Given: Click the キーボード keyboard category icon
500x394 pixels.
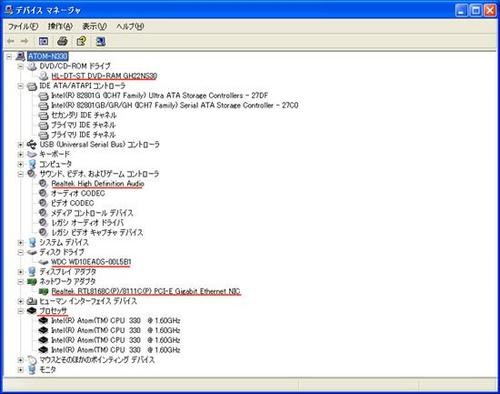Looking at the screenshot, I should click(x=32, y=154).
